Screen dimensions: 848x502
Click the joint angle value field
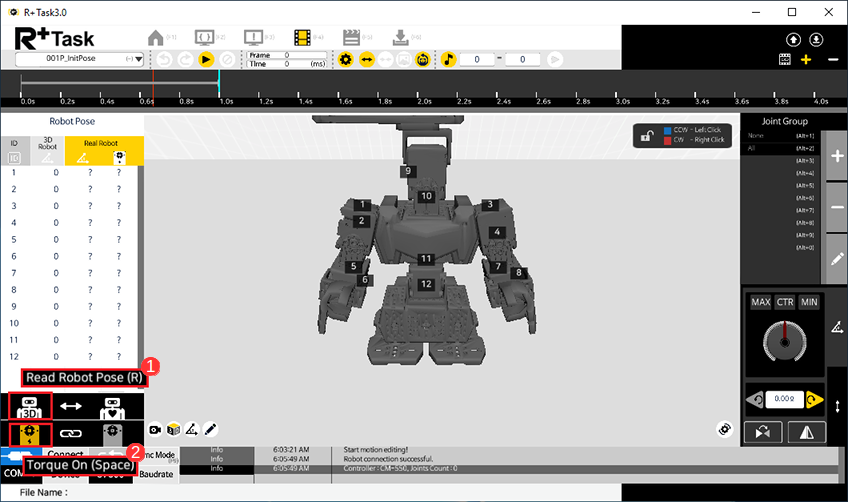[784, 399]
